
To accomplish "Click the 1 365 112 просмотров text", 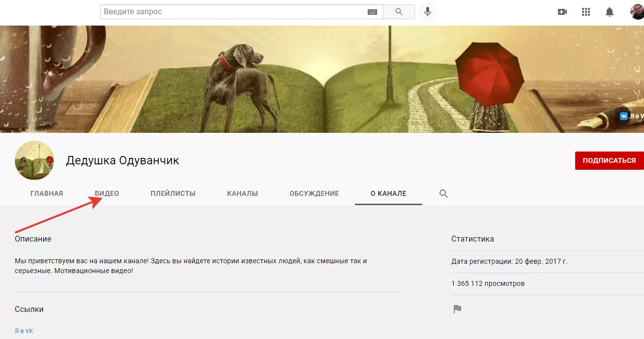I will 488,284.
